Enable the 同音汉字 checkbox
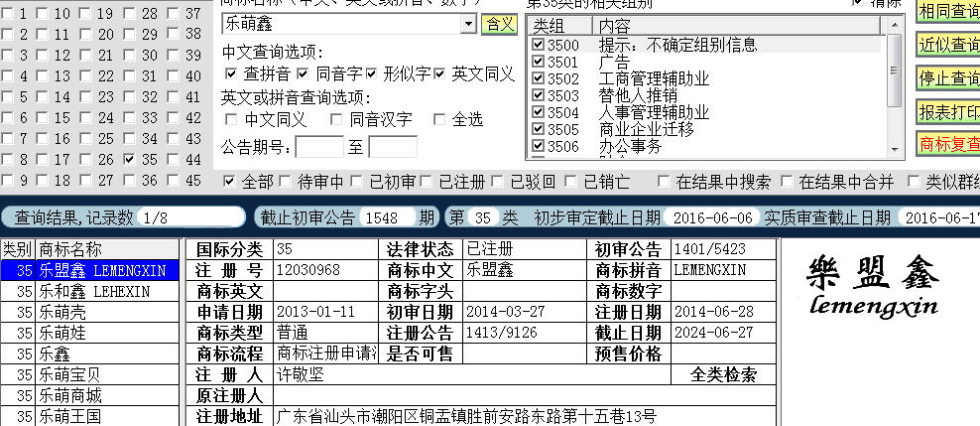980x426 pixels. (x=336, y=119)
